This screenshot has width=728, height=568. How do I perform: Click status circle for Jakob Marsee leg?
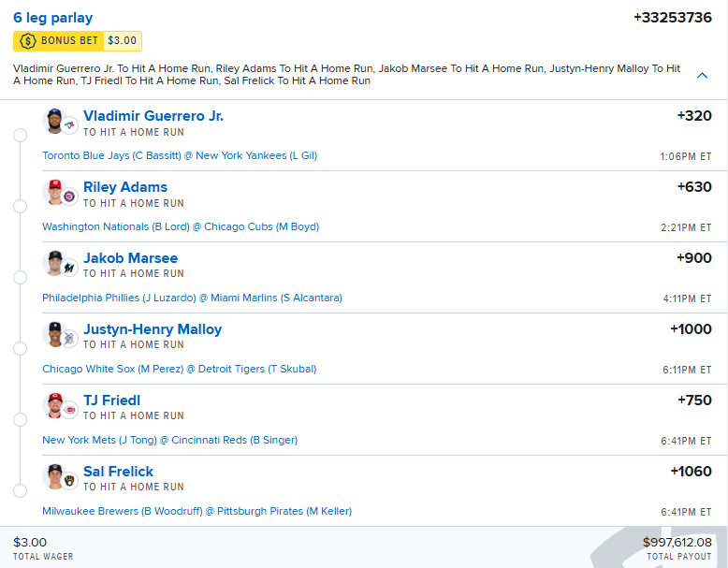tap(20, 277)
